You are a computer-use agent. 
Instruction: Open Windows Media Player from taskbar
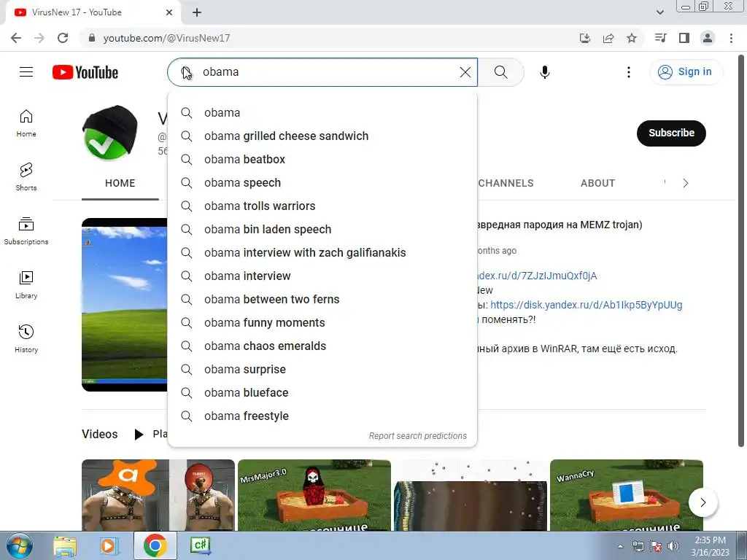(109, 545)
